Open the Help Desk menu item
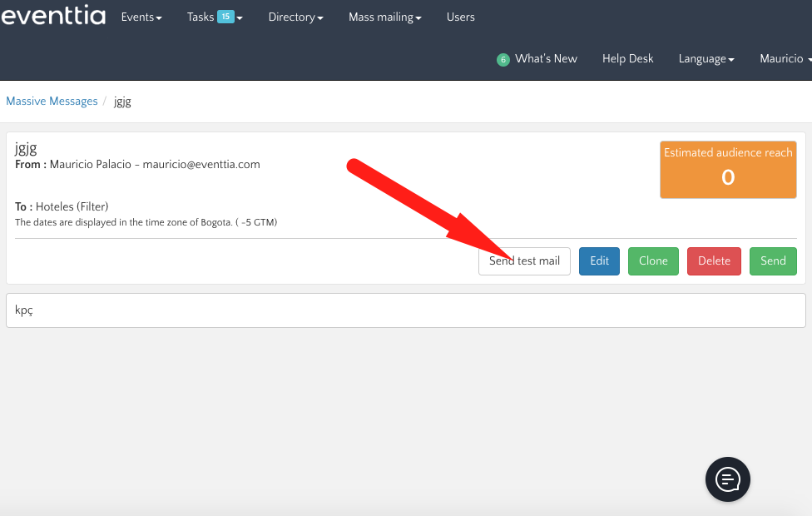The height and width of the screenshot is (516, 812). click(x=627, y=59)
